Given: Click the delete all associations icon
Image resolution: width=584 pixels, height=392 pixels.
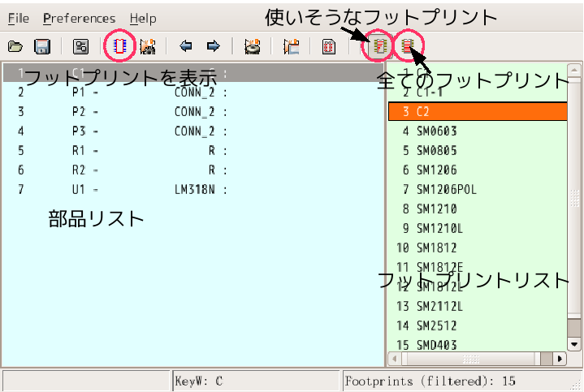Looking at the screenshot, I should pos(253,47).
